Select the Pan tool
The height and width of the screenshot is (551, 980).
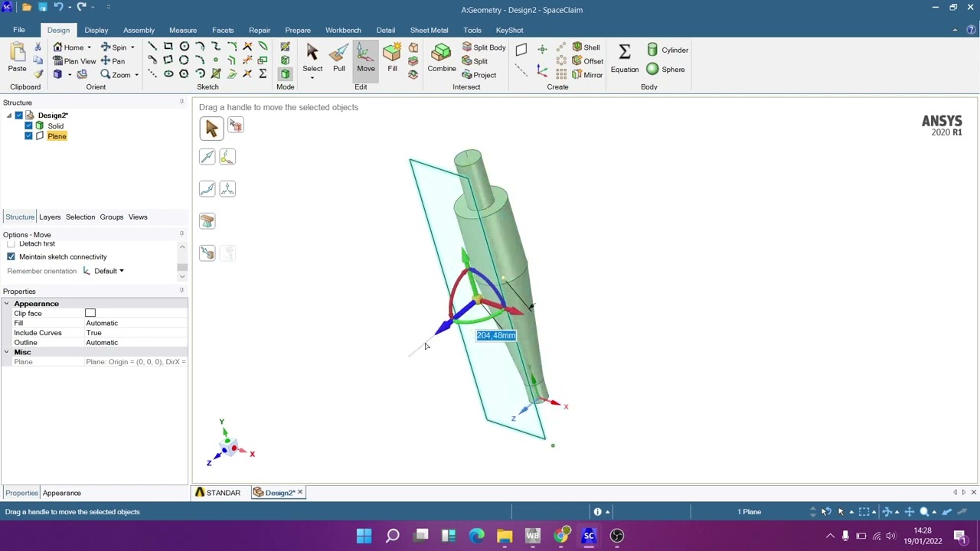click(x=113, y=61)
